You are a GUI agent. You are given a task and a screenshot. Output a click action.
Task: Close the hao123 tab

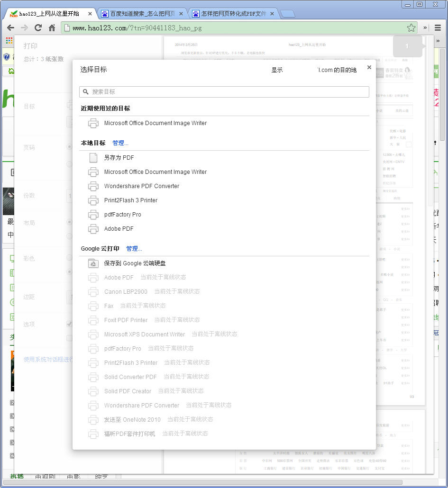click(x=90, y=14)
